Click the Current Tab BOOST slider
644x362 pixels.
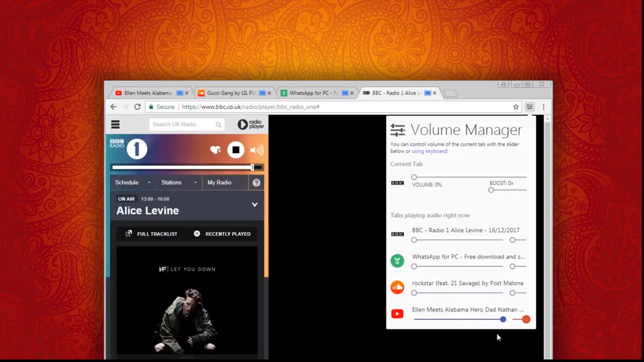point(507,190)
